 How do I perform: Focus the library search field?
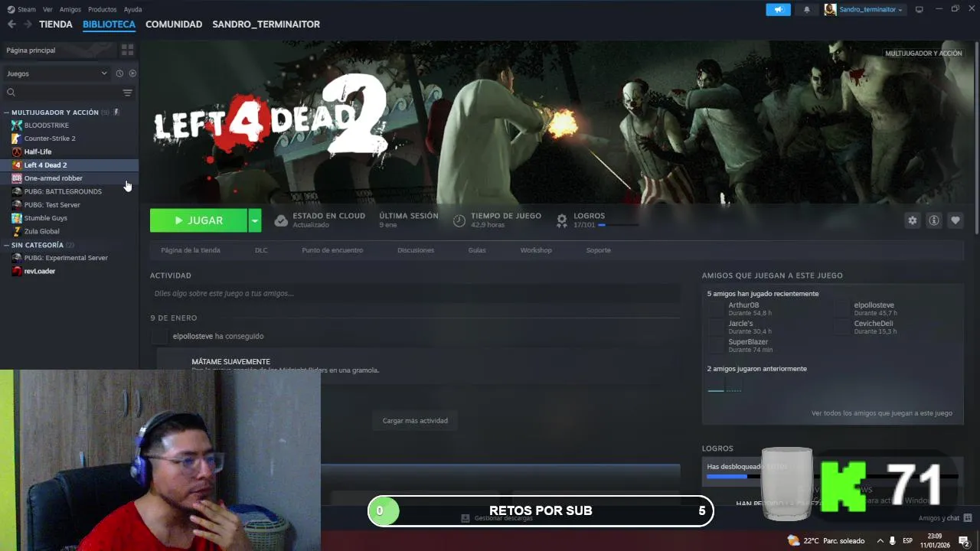tap(67, 93)
